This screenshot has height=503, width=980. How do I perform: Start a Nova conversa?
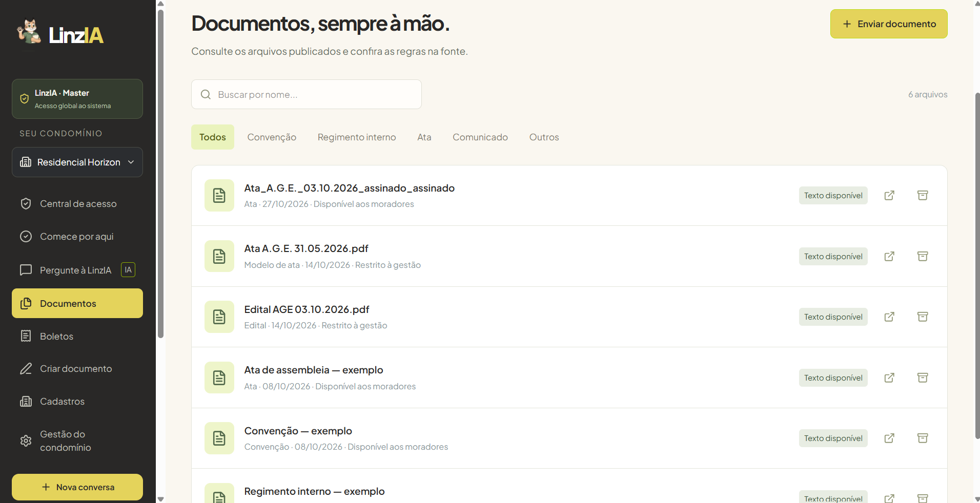click(77, 487)
